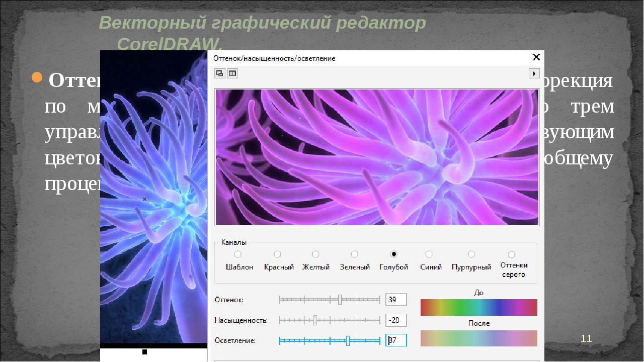Switch to the Пурпурный channel
This screenshot has width=644, height=362.
pyautogui.click(x=471, y=254)
